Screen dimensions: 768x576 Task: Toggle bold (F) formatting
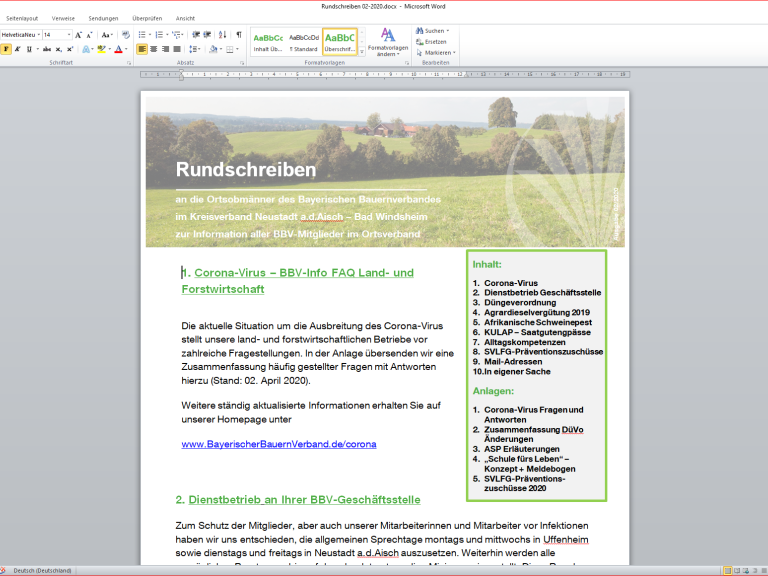(6, 49)
